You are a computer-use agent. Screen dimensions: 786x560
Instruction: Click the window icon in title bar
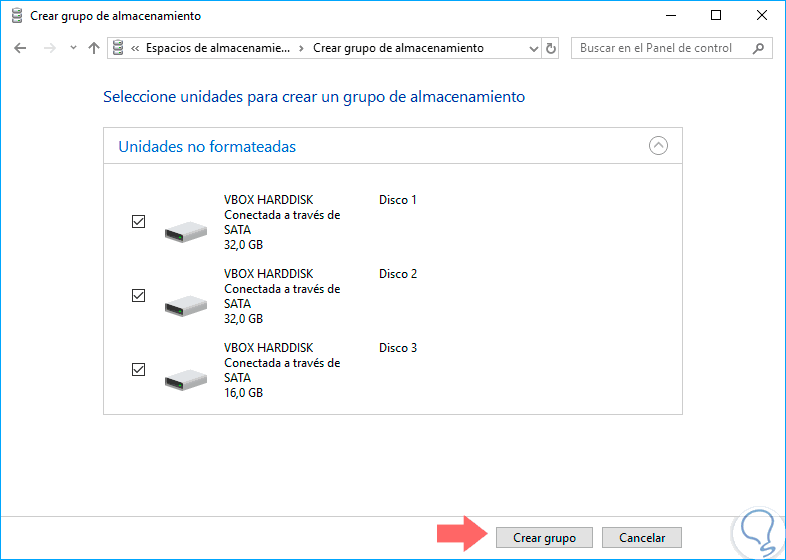(14, 16)
